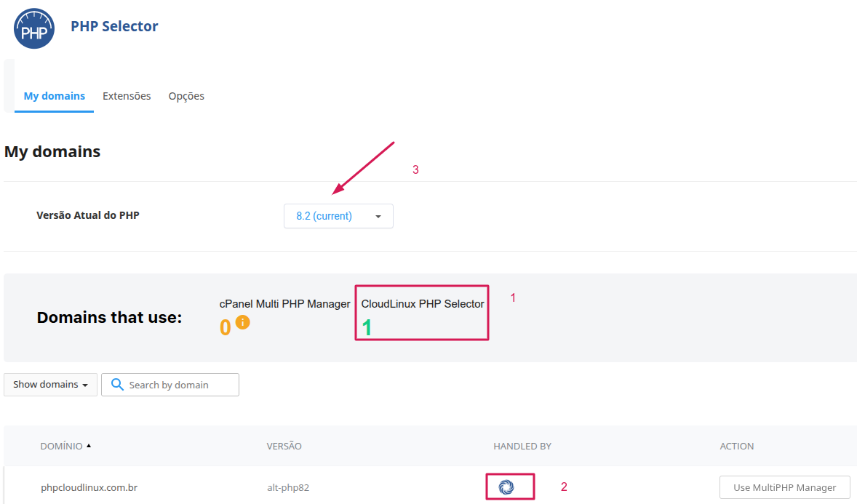Open the Extensões tab
857x504 pixels.
point(127,96)
